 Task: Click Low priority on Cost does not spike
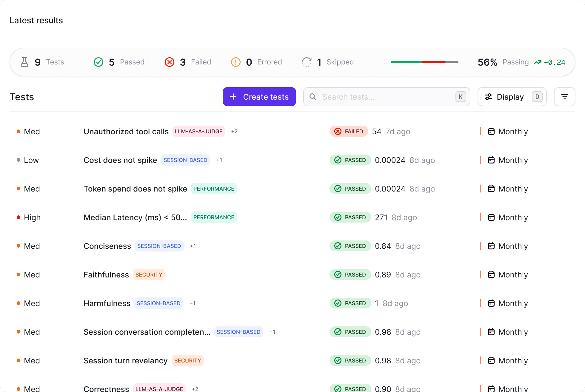pos(28,160)
